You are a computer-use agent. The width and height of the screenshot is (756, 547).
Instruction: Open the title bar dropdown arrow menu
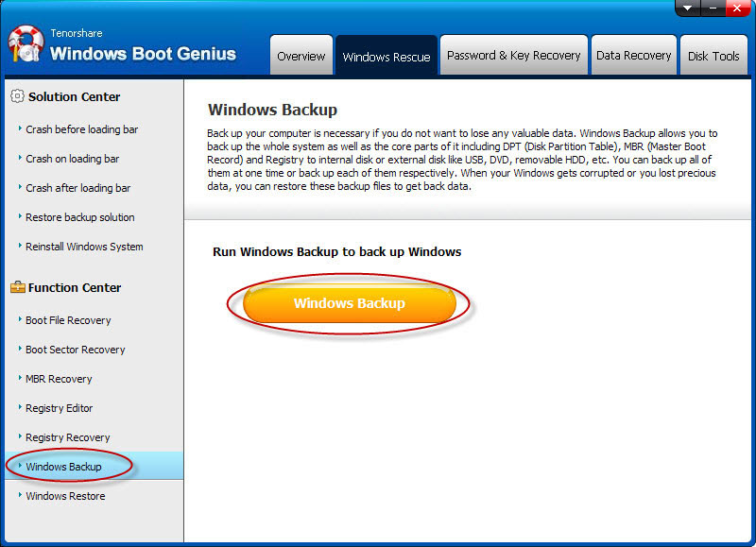coord(687,8)
